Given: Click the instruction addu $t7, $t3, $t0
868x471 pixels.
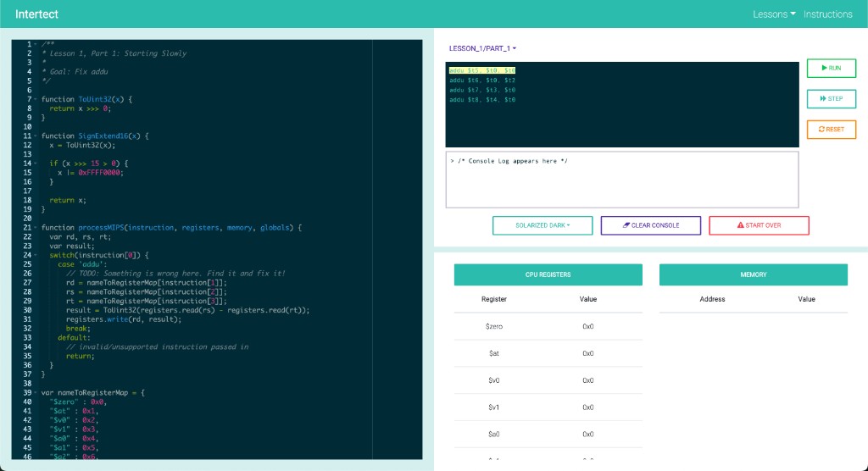Looking at the screenshot, I should (482, 90).
